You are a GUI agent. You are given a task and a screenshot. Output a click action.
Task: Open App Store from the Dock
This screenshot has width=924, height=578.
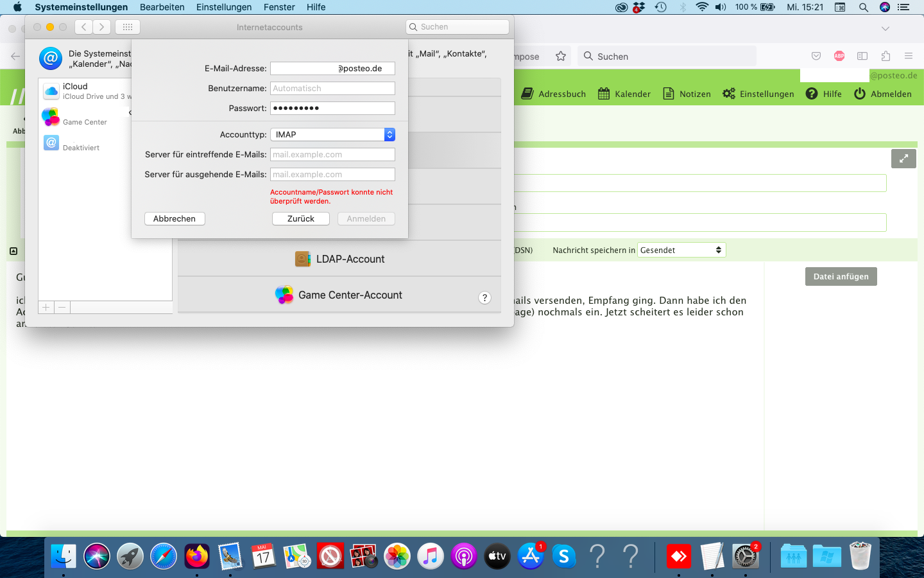pos(531,556)
